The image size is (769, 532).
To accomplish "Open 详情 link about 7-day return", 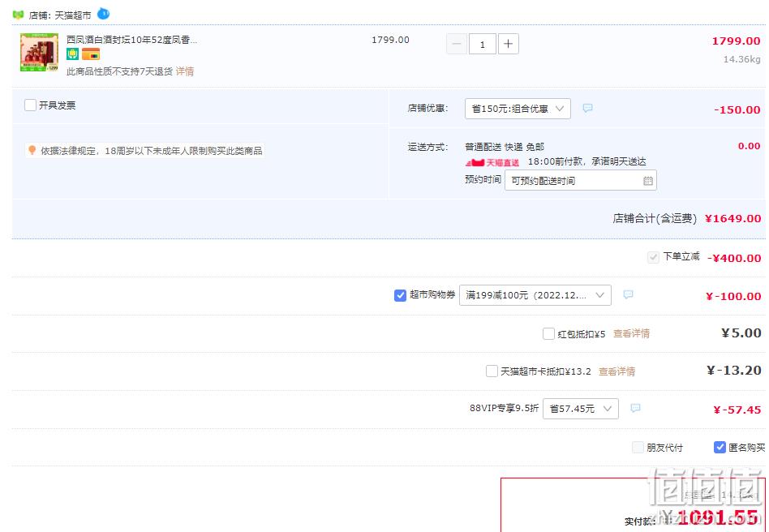I will point(185,71).
